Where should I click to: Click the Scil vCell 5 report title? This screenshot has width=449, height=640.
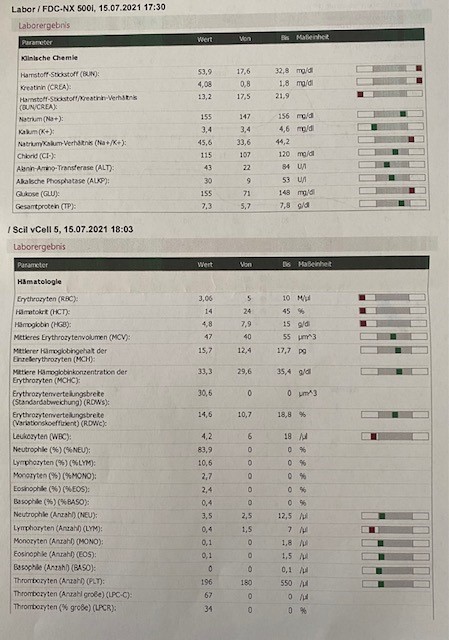pos(70,229)
